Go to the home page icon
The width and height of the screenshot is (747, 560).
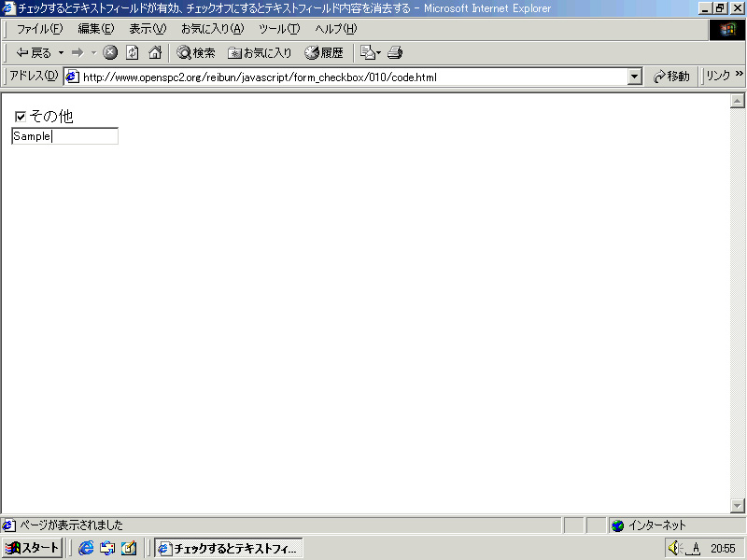(155, 52)
